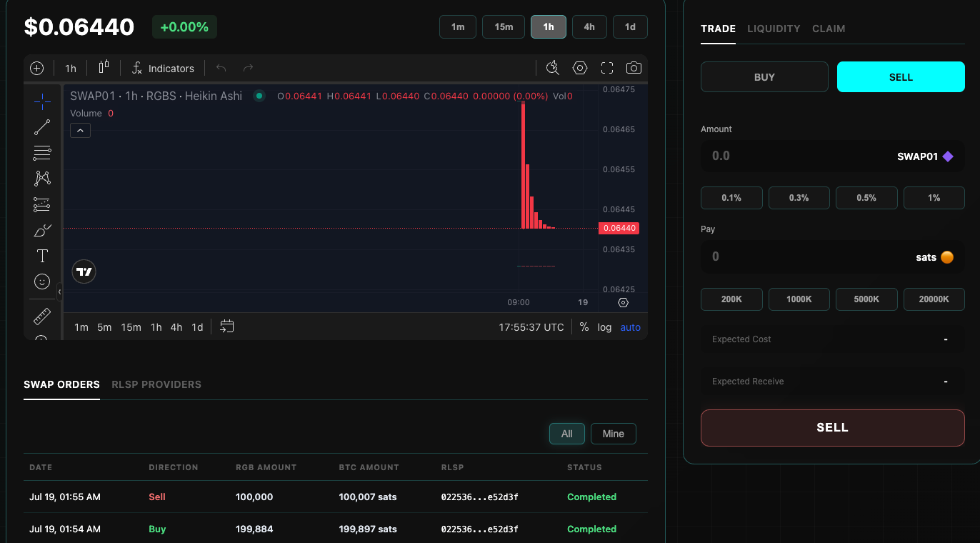Screen dimensions: 980x543
Task: Show only Mine swap orders
Action: tap(613, 434)
